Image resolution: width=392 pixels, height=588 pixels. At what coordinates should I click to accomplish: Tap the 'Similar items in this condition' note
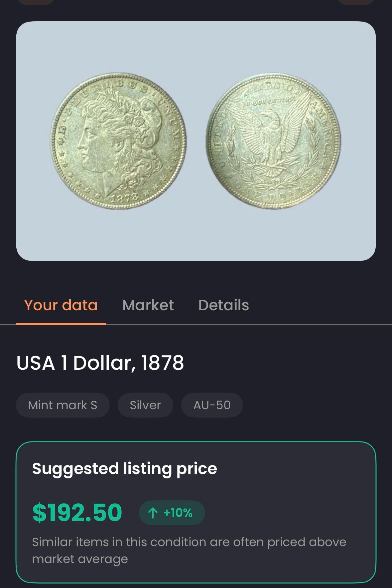(189, 550)
